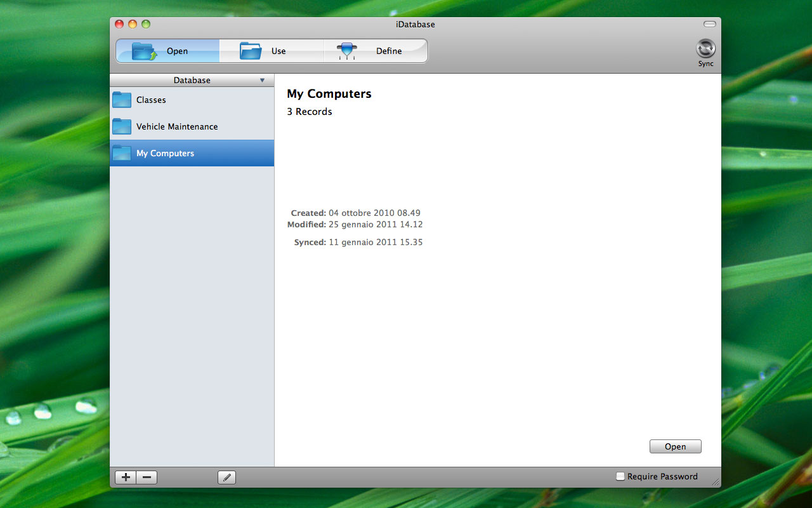
Task: Click the Sync icon
Action: (x=705, y=49)
